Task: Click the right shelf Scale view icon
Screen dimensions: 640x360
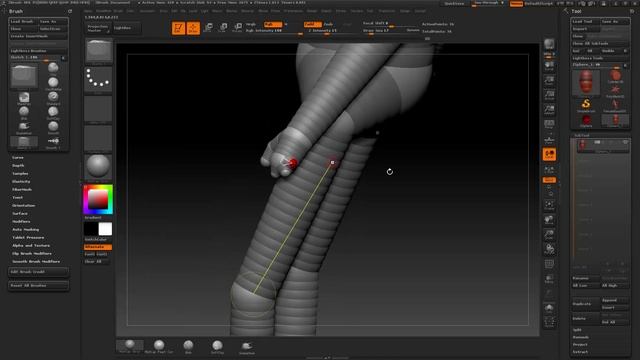Action: pos(549,234)
